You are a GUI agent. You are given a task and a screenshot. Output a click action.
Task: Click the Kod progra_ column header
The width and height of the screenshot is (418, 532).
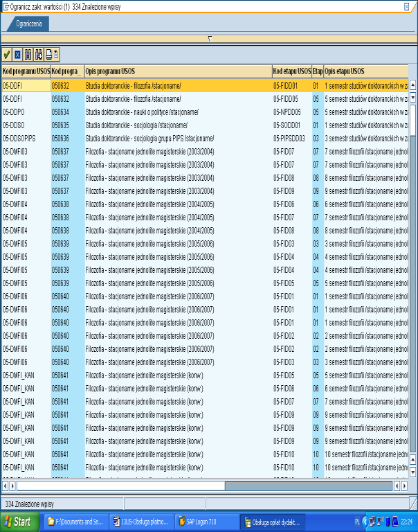(x=67, y=71)
